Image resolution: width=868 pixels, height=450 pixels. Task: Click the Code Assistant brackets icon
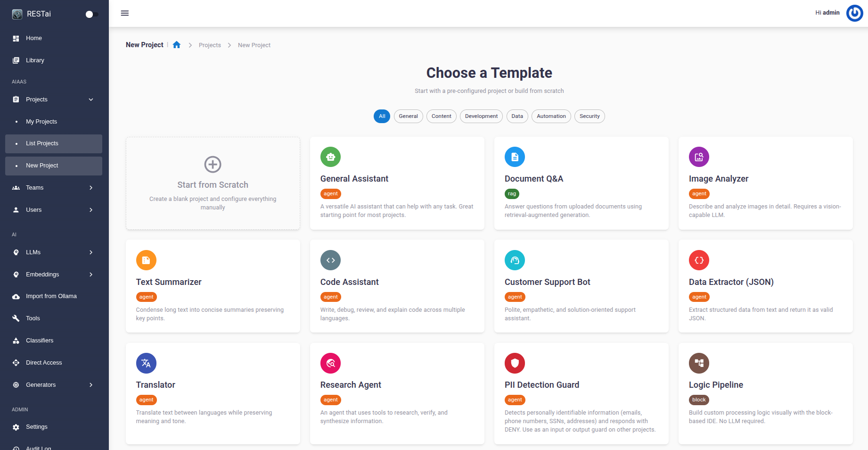(330, 260)
